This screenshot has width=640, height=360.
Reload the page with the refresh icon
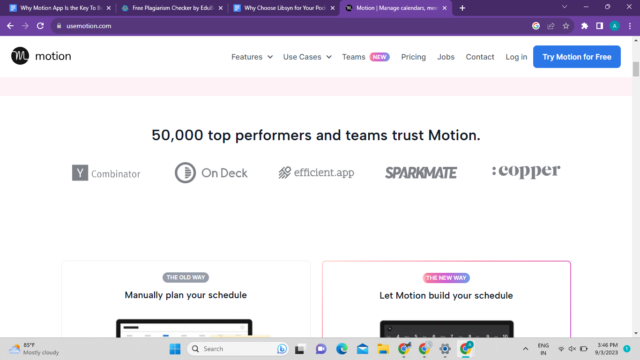(x=40, y=26)
